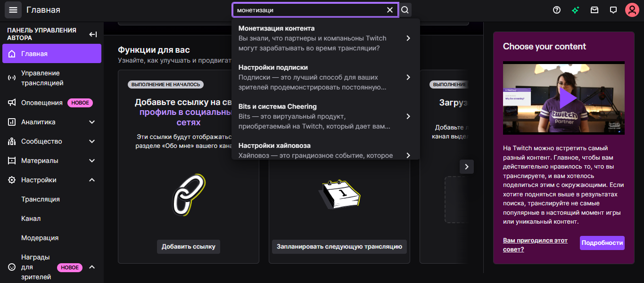Click the broadcast icon of Управление трансляцией

click(12, 78)
